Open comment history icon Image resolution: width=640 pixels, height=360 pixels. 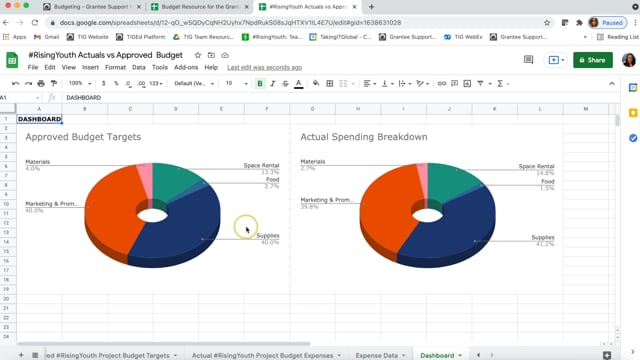coord(529,60)
